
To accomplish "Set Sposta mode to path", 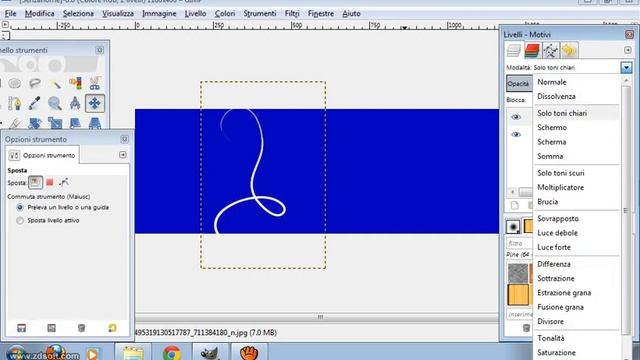I will pos(64,182).
